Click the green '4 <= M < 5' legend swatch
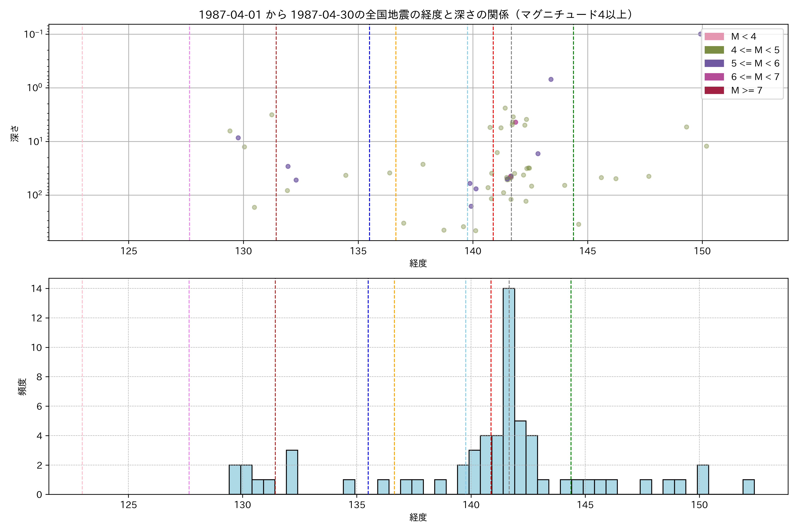Image resolution: width=798 pixels, height=532 pixels. (714, 50)
